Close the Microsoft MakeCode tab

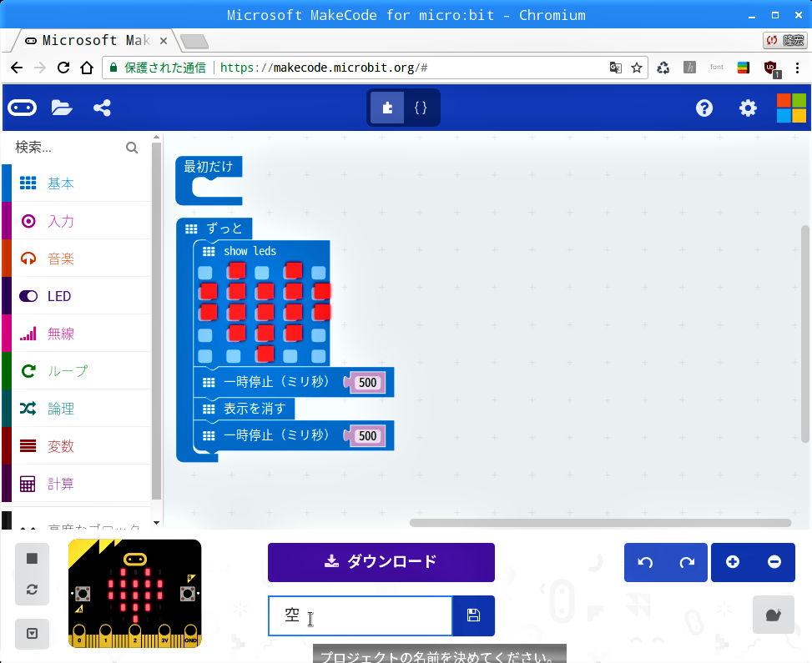tap(163, 40)
